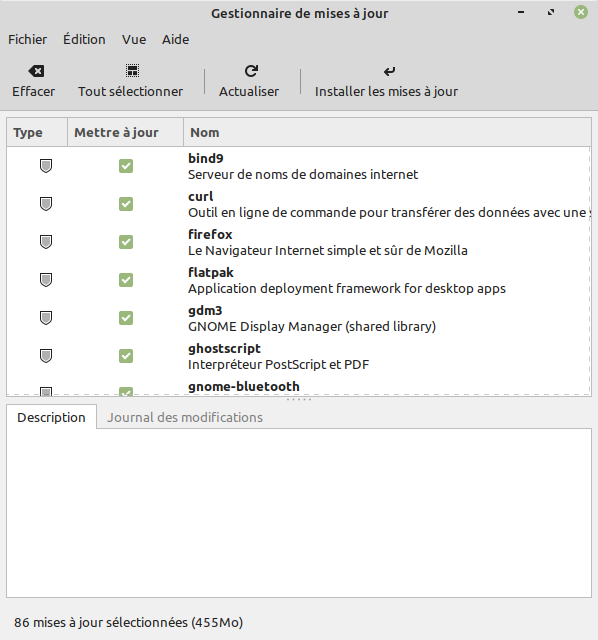The width and height of the screenshot is (598, 640).
Task: Click the shield icon for bind9
Action: point(46,166)
